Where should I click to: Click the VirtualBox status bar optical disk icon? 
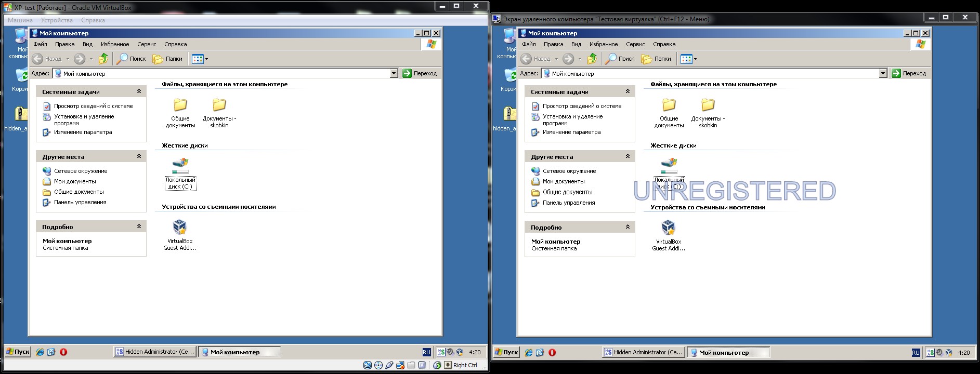point(378,365)
